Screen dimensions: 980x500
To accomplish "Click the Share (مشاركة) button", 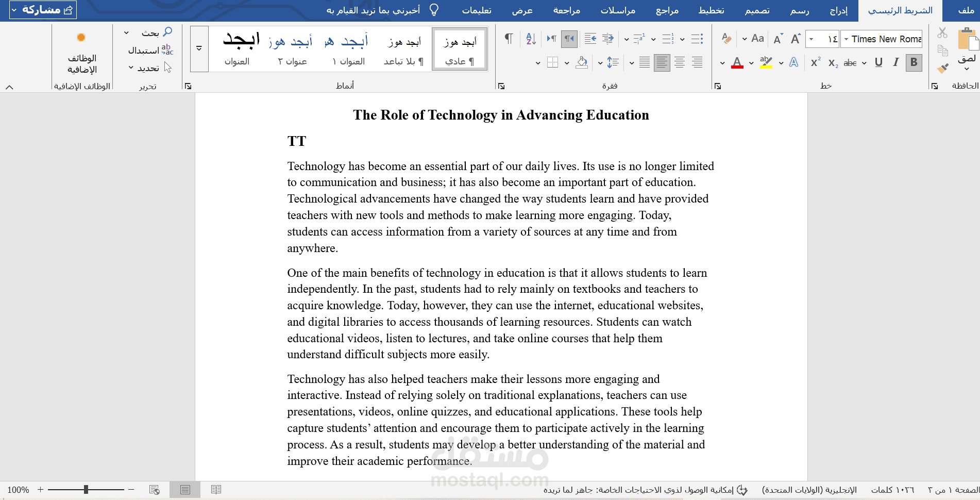I will (43, 10).
